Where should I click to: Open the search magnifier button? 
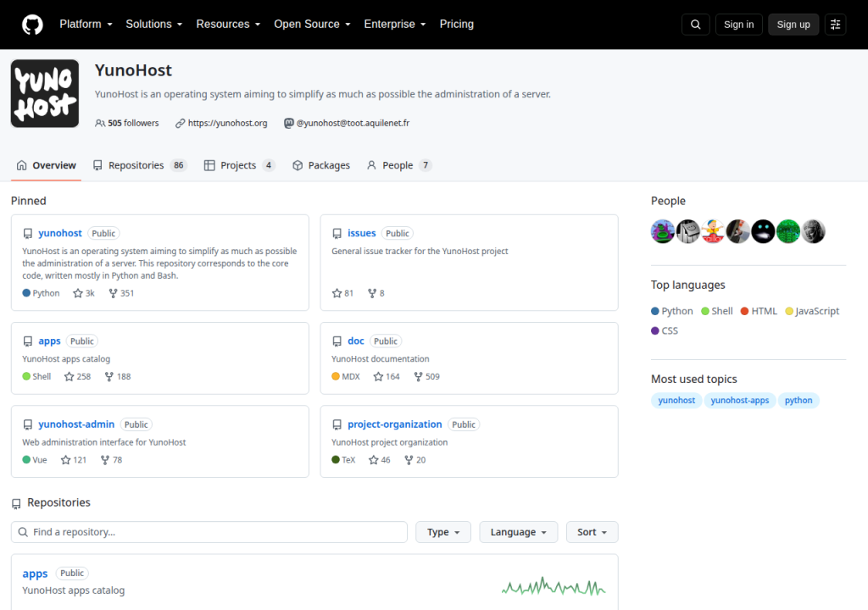(x=695, y=25)
